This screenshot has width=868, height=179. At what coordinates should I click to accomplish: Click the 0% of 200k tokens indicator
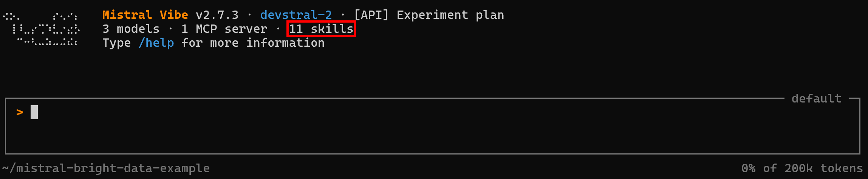(x=802, y=168)
